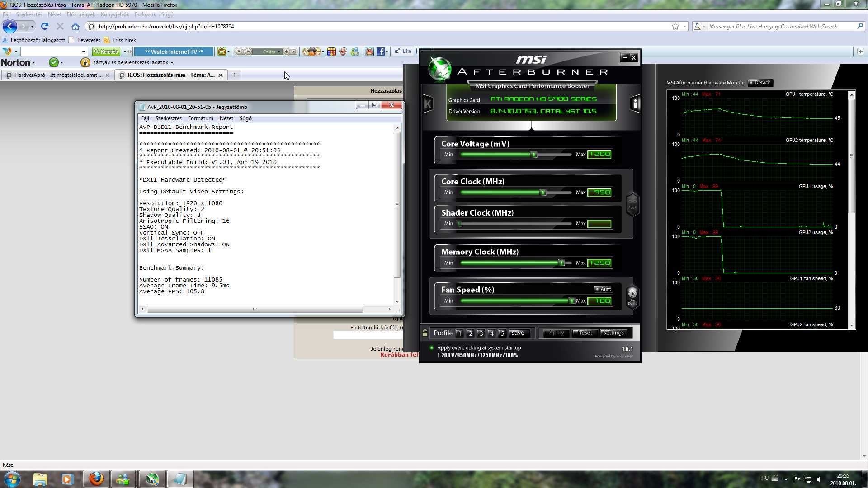Open the Szerkesztés menu in Notepad
This screenshot has height=488, width=868.
pos(168,118)
